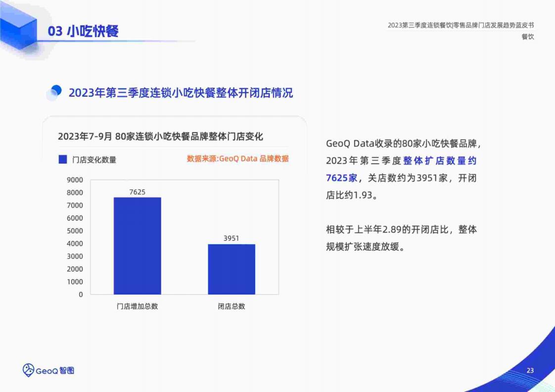This screenshot has height=392, width=555.
Task: Click the y-axis value '8000'
Action: click(x=75, y=192)
